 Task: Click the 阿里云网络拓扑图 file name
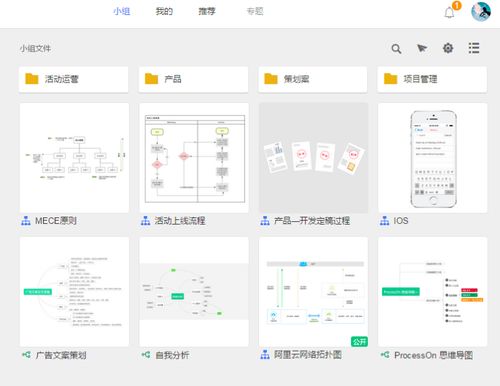pos(308,355)
